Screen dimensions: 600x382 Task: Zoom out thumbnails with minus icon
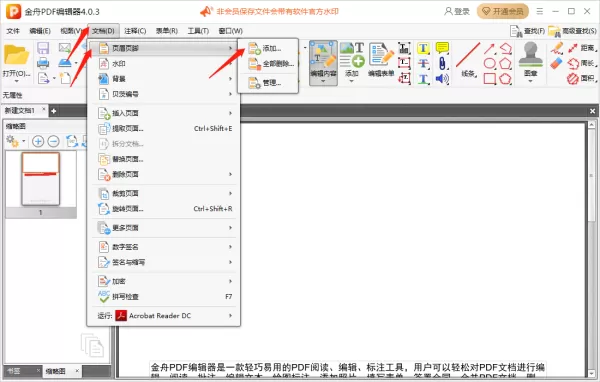[54, 142]
